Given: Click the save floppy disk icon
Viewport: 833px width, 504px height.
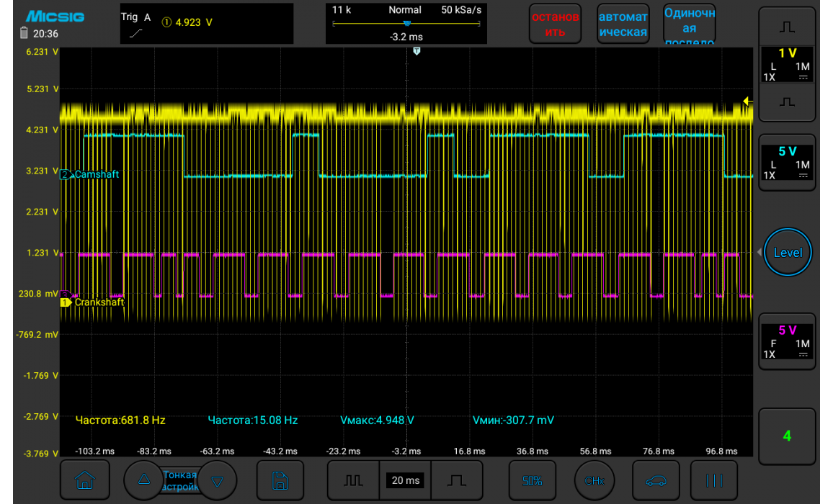Looking at the screenshot, I should tap(281, 480).
